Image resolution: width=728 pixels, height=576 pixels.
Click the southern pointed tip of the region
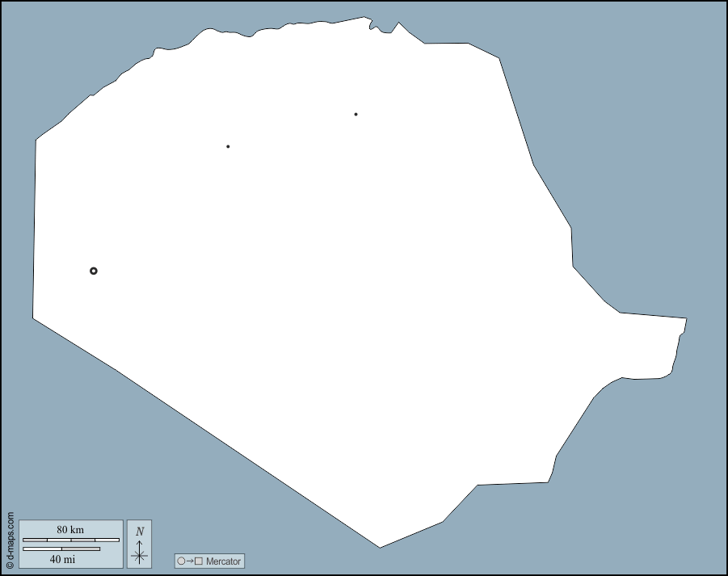[379, 541]
